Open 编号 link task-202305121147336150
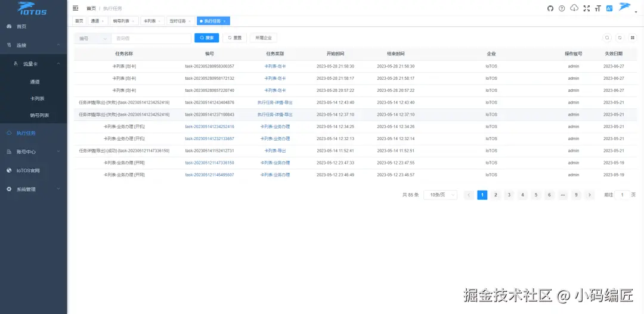The image size is (644, 314). click(209, 163)
